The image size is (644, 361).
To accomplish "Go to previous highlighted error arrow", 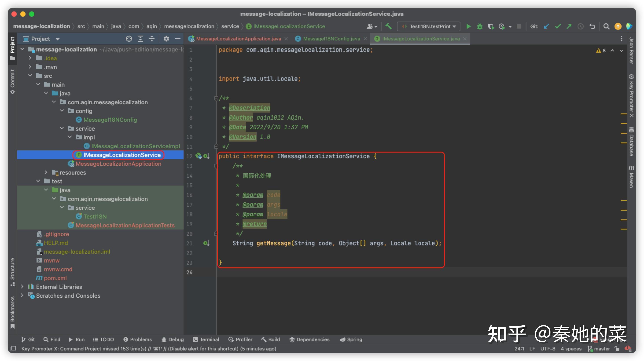I will 612,50.
